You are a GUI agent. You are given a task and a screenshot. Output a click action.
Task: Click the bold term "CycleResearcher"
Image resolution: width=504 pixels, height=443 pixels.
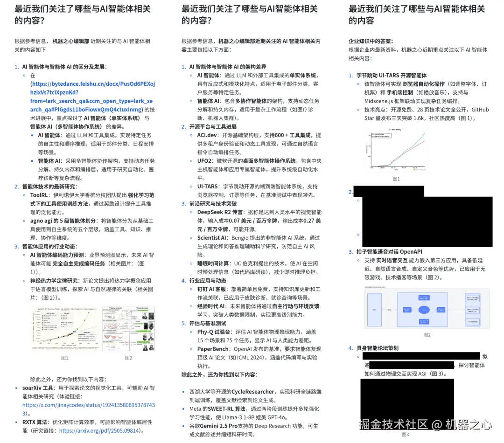tap(252, 392)
